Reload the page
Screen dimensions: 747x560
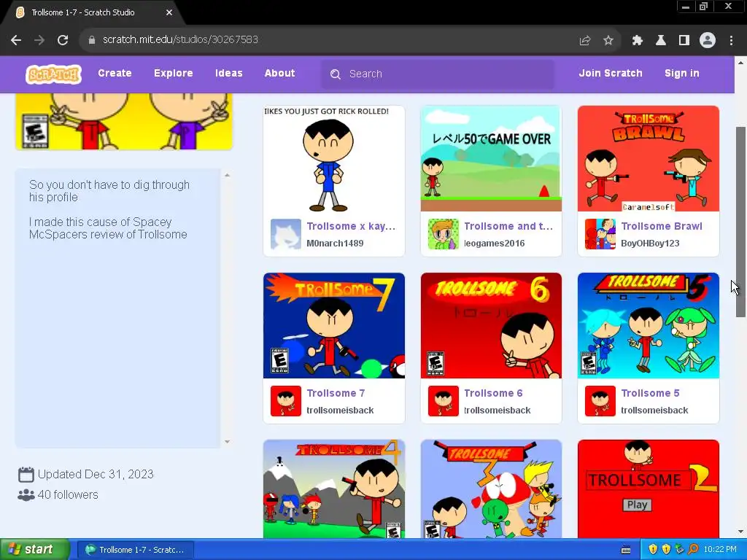63,40
